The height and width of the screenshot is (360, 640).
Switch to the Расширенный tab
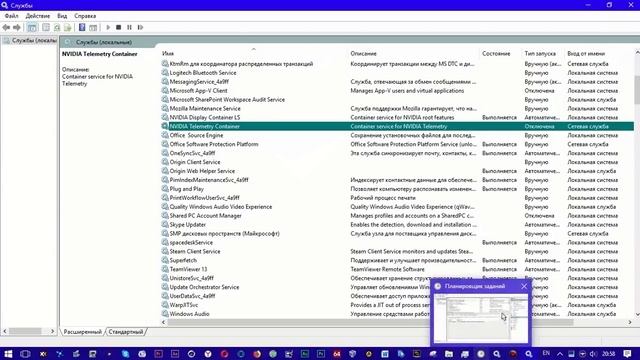point(82,332)
